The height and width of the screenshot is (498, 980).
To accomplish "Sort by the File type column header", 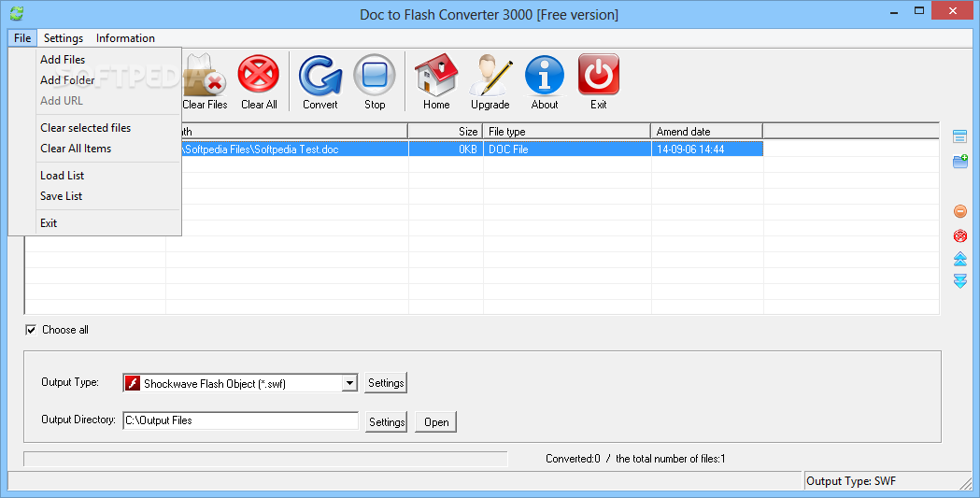I will pos(567,131).
